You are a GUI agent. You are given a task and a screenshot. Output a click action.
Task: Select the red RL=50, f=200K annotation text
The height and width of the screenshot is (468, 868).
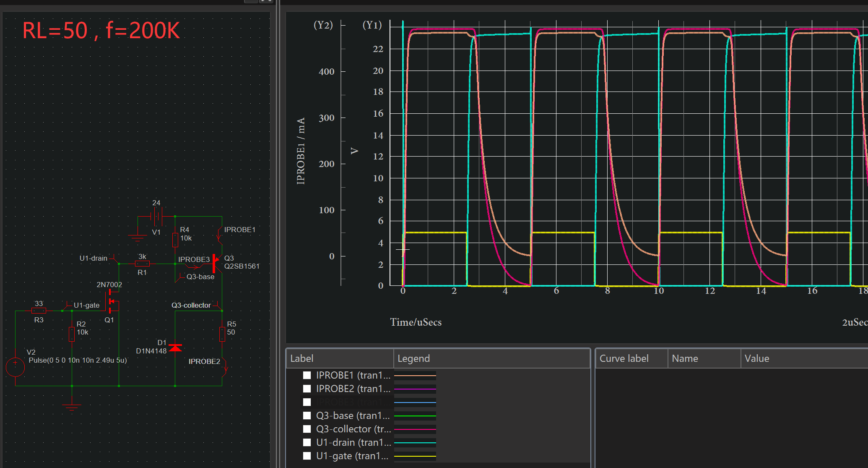point(101,31)
